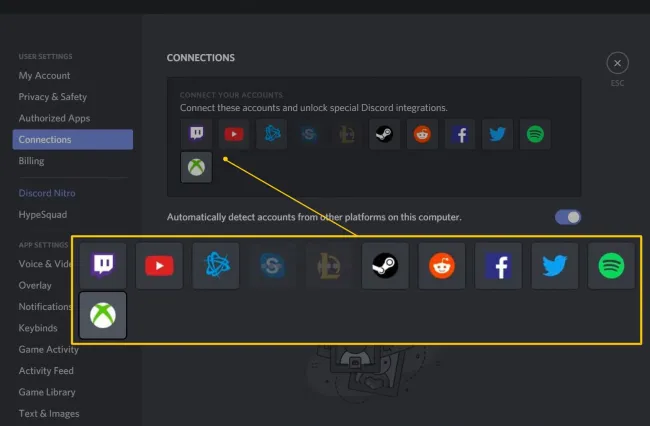Screen dimensions: 650x426
Task: Connect Battle.net account in Connect Your Accounts panel
Action: coord(272,134)
